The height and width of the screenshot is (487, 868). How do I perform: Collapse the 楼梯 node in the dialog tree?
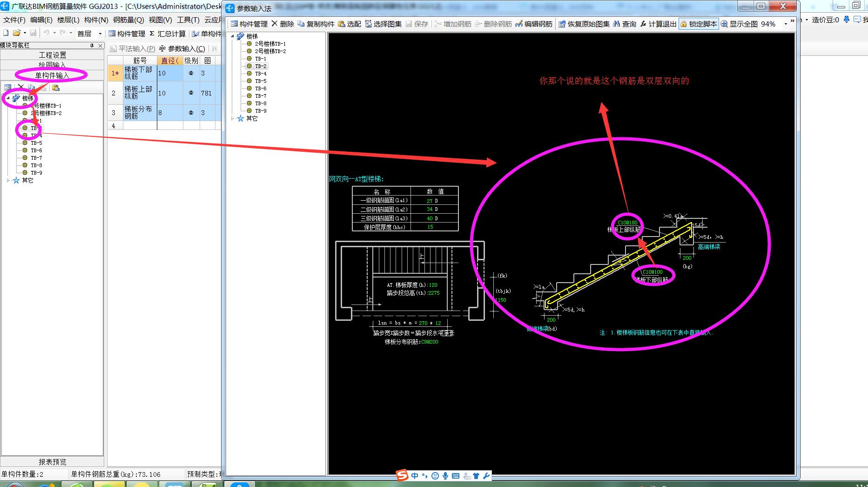[x=233, y=36]
